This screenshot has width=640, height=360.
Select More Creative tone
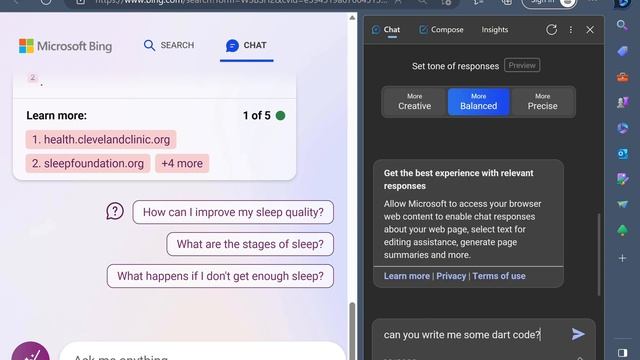pyautogui.click(x=414, y=102)
